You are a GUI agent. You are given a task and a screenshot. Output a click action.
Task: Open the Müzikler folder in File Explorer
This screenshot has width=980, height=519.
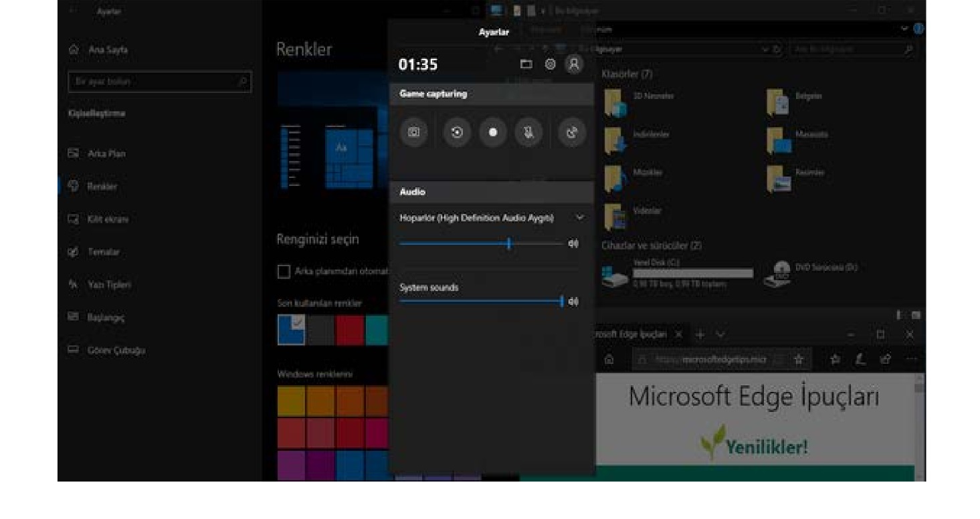pyautogui.click(x=633, y=178)
